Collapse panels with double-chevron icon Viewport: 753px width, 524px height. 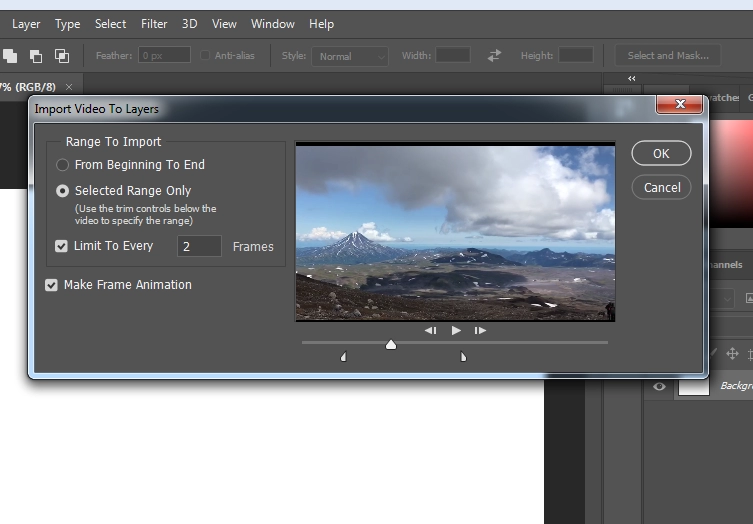[632, 78]
